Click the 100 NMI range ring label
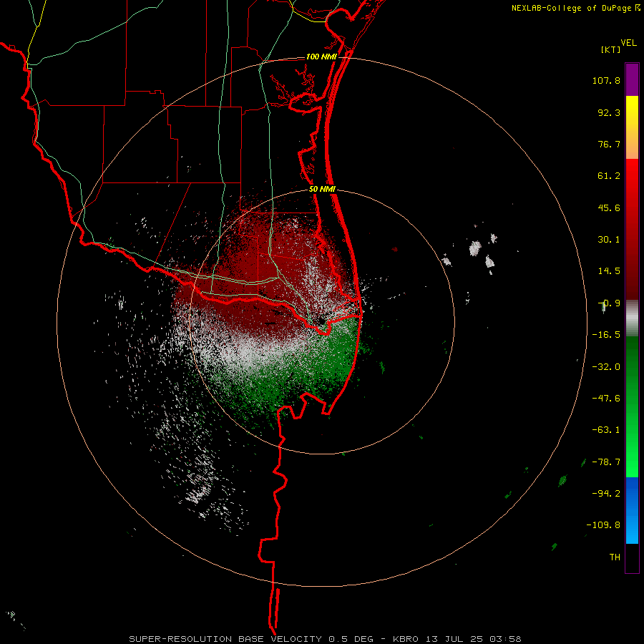This screenshot has height=644, width=644. (321, 57)
